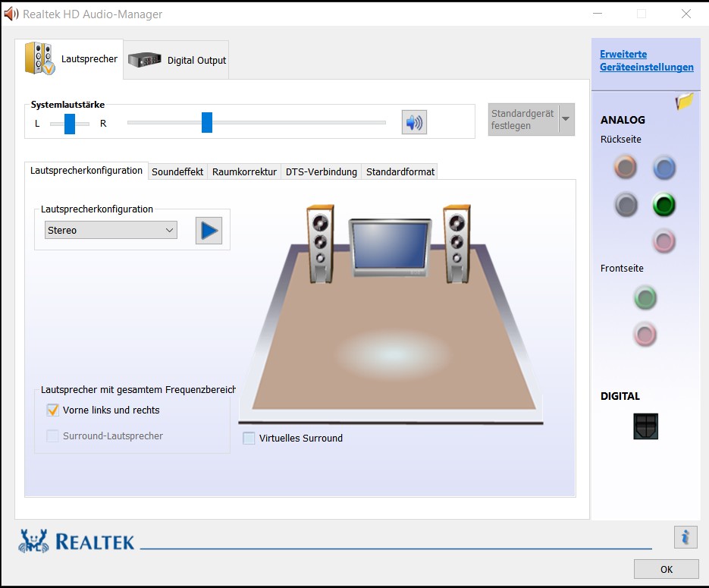Click the Rückseite label
Viewport: 709px width, 588px height.
coord(621,140)
